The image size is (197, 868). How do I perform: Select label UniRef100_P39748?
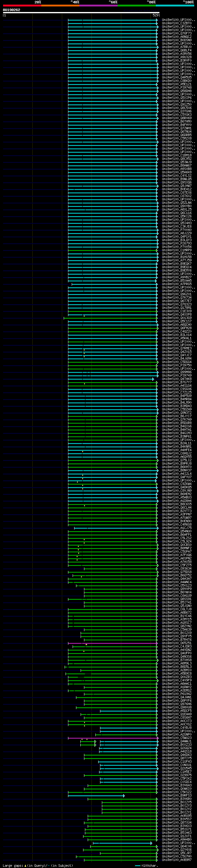click(x=177, y=88)
